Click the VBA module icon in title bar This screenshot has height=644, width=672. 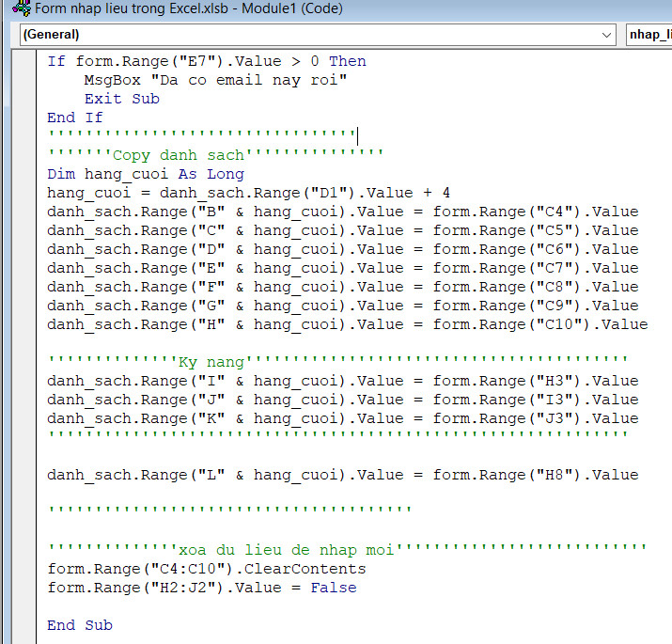(22, 8)
